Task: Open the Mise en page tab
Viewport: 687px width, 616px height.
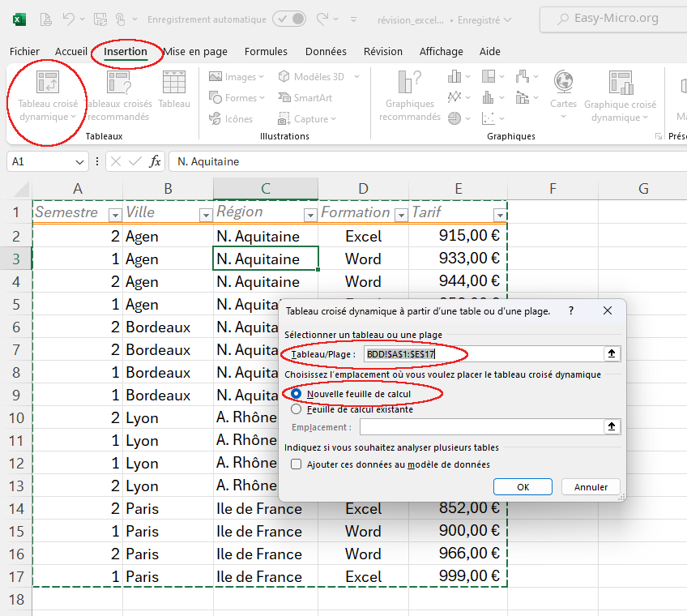Action: (x=195, y=51)
